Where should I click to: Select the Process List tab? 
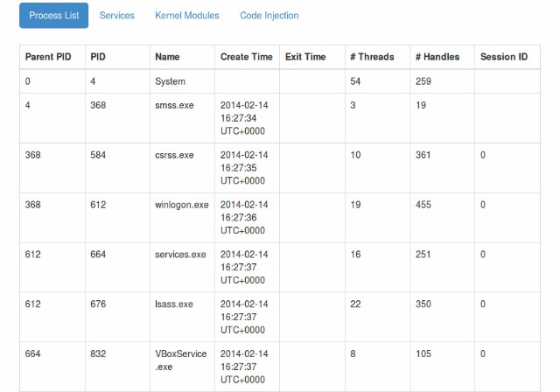click(54, 16)
